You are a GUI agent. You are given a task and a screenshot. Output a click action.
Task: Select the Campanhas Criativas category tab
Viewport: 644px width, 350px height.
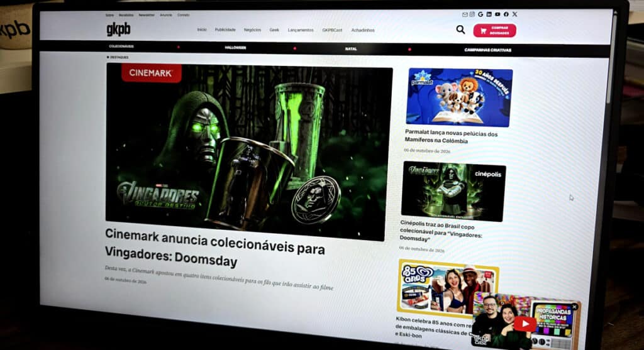(487, 50)
